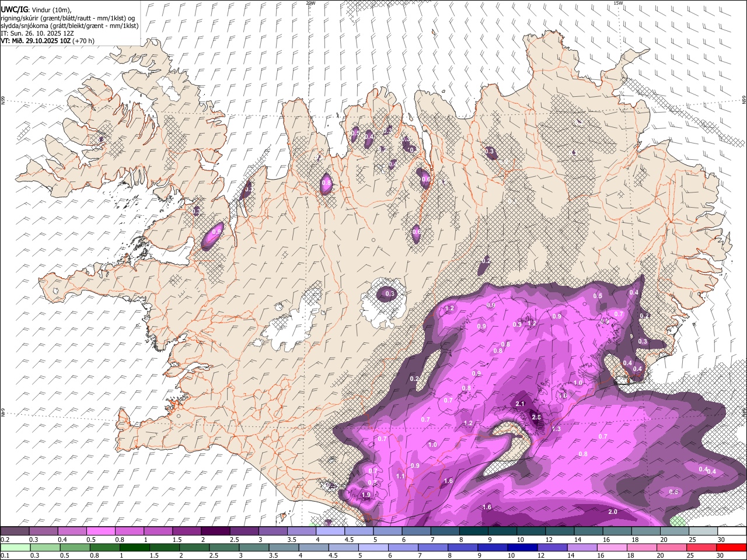This screenshot has height=560, width=747.
Task: Click the '0.1' label under the rain legend
Action: (5, 556)
